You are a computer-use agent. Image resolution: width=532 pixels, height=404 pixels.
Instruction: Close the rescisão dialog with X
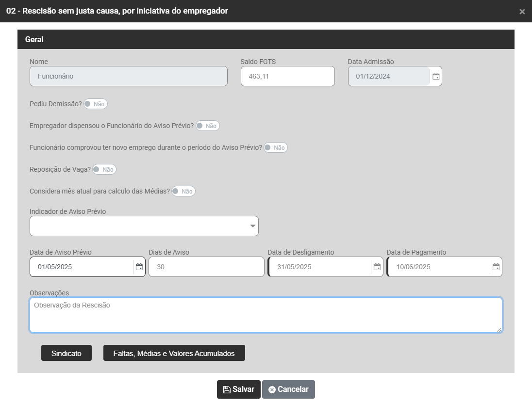pos(522,12)
